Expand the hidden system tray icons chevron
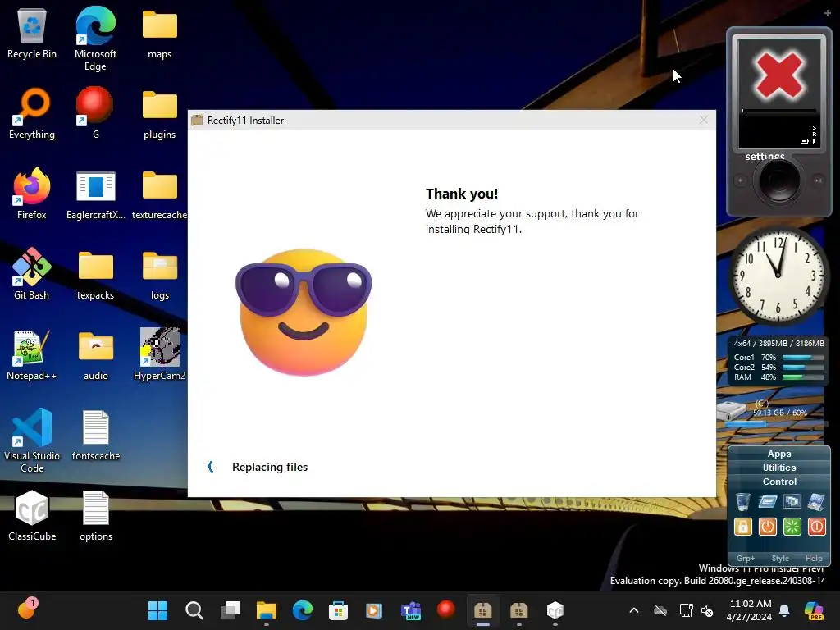 tap(634, 610)
